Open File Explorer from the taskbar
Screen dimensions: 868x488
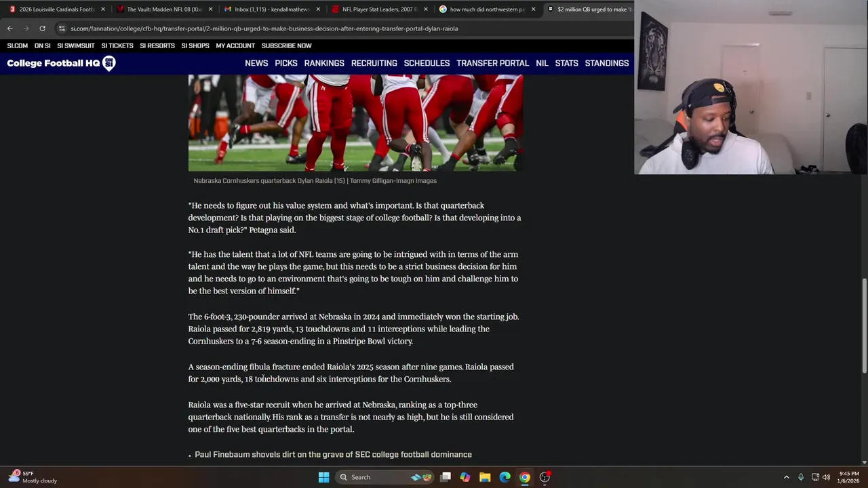[485, 477]
